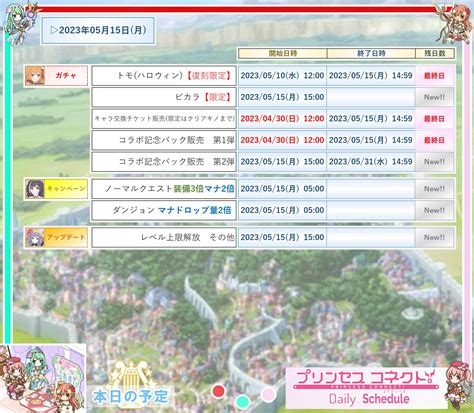
Task: Click the 終了日時 column header
Action: (x=371, y=53)
